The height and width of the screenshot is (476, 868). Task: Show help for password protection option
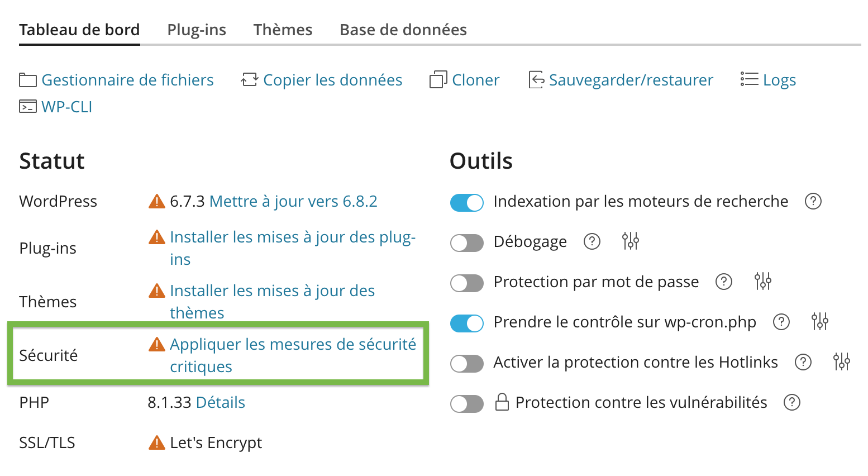pos(723,282)
